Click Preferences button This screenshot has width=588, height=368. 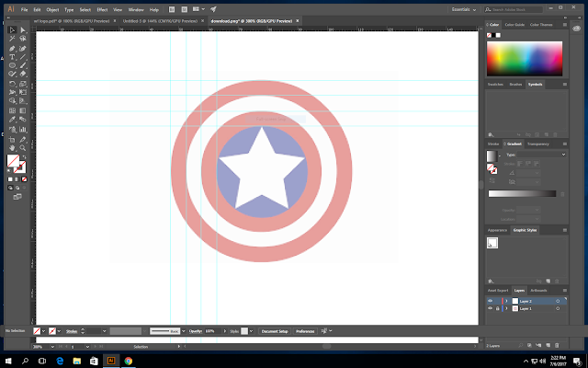click(x=305, y=331)
